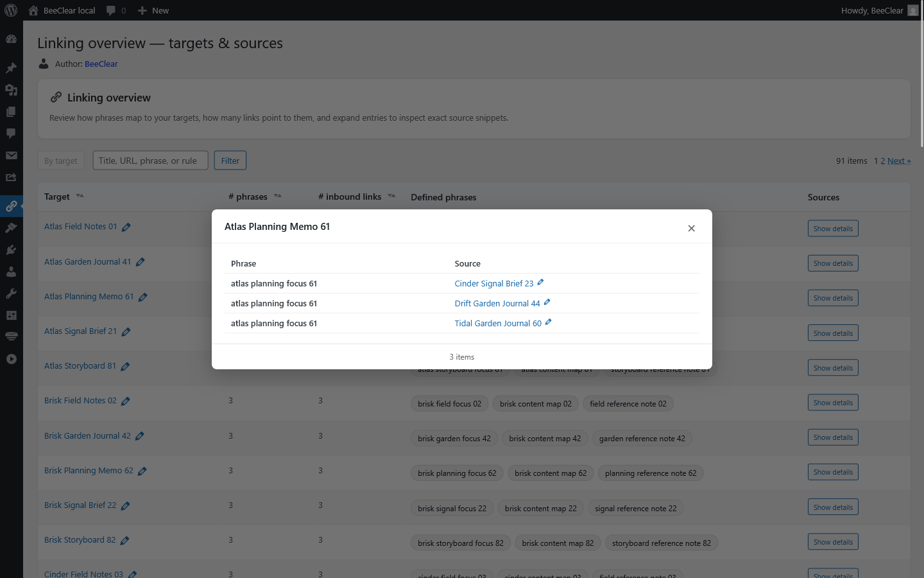Select the highlighted link plugin sidebar icon
This screenshot has height=578, width=924.
[11, 206]
